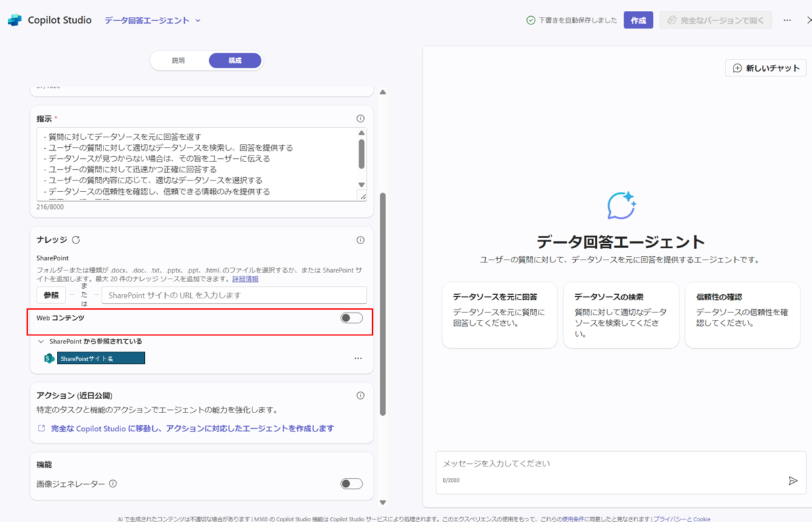Switch to the 構成 tab
812x522 pixels.
tap(235, 60)
